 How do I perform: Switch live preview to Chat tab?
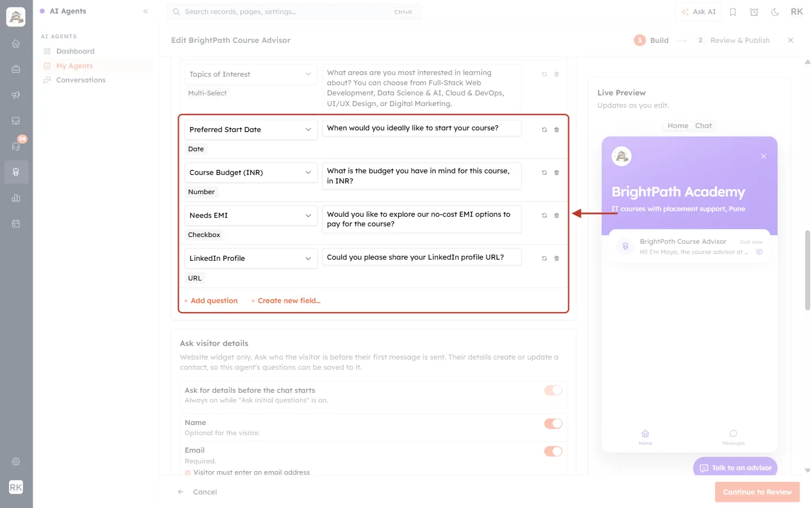[x=703, y=126]
